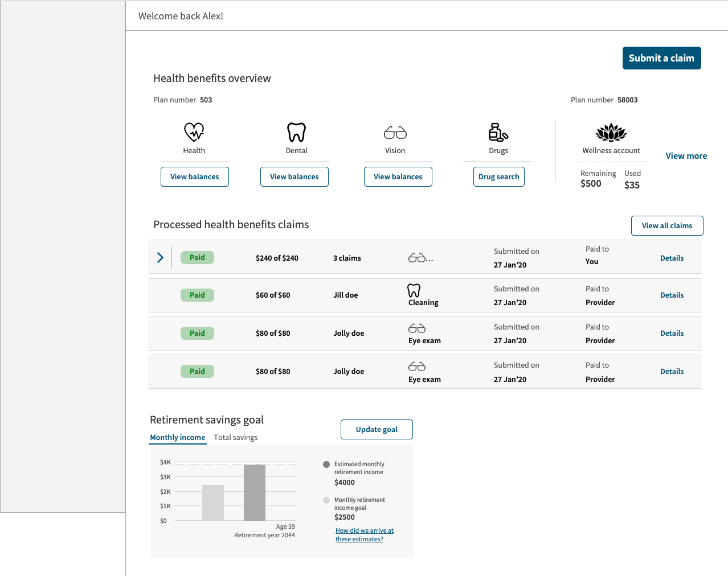The image size is (728, 576).
Task: Click glasses icon in the $60 of $60 row's next Eye exam row
Action: coord(417,328)
